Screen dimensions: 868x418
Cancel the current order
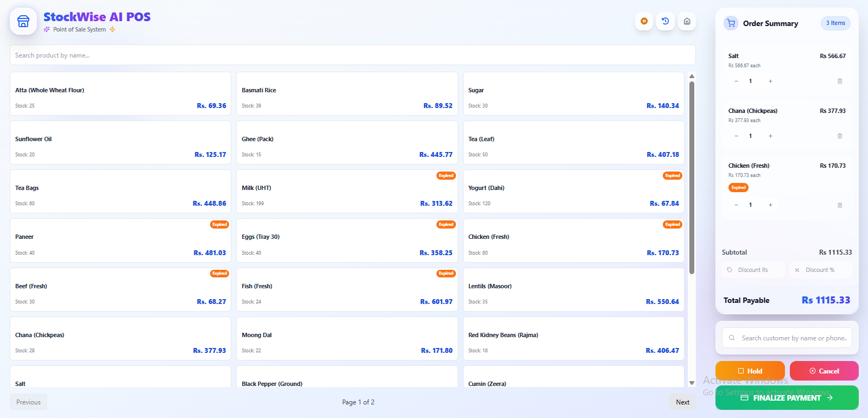coord(823,371)
